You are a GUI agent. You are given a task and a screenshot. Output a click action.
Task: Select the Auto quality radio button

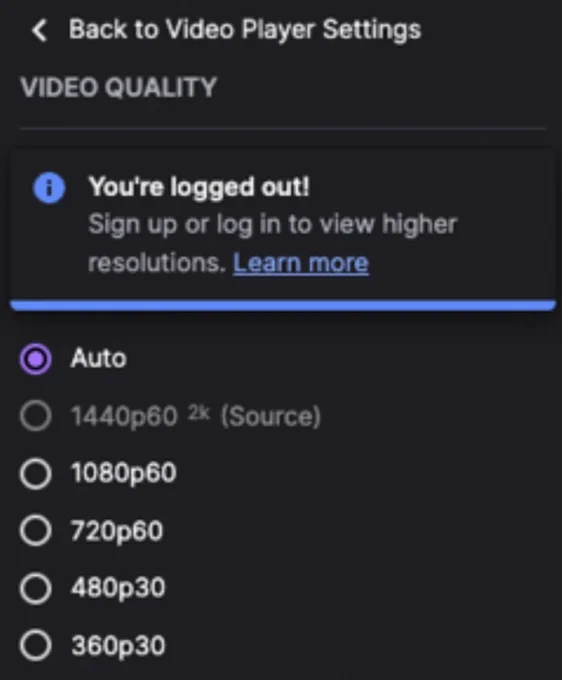[36, 359]
